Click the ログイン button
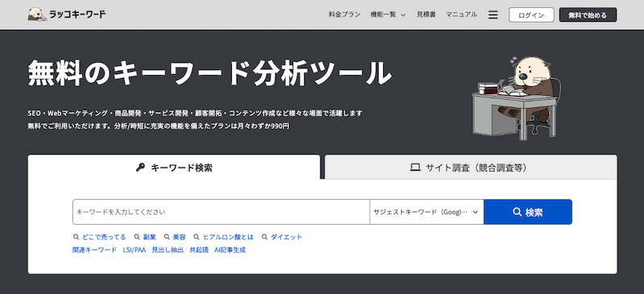This screenshot has width=644, height=294. pos(531,14)
